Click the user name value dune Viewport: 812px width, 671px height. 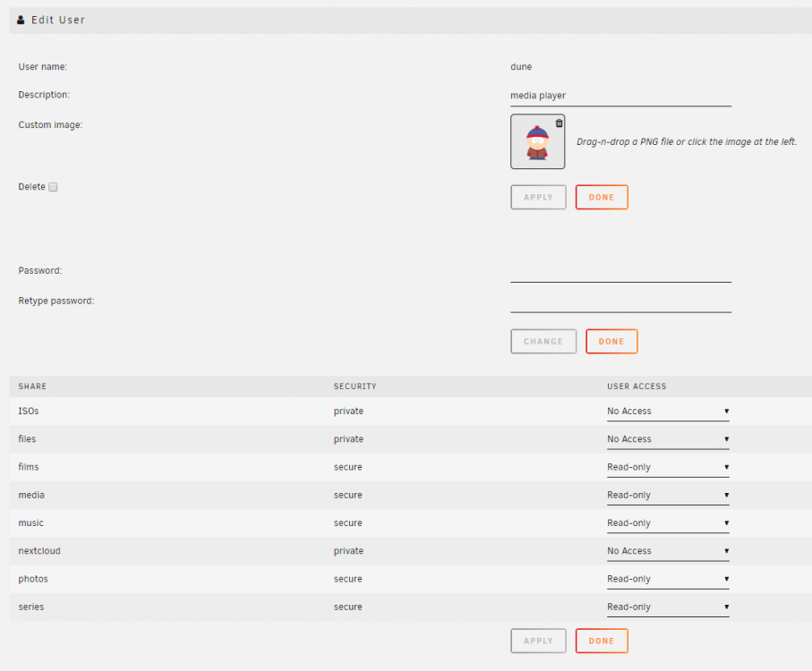[521, 67]
